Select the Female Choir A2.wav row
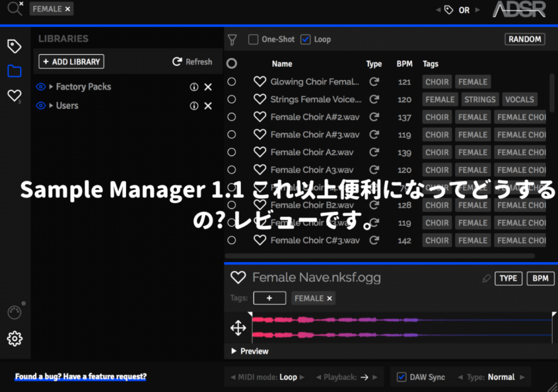Viewport: 558px width, 392px height. (312, 152)
